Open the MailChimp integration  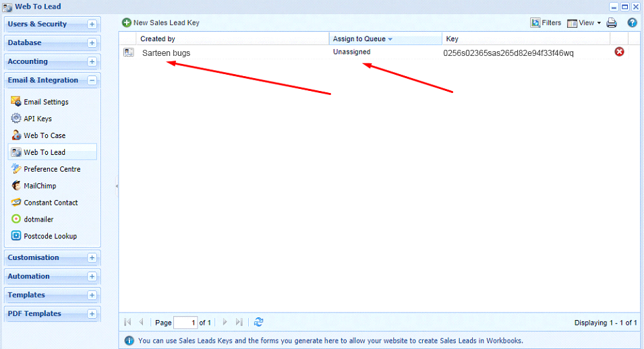40,186
